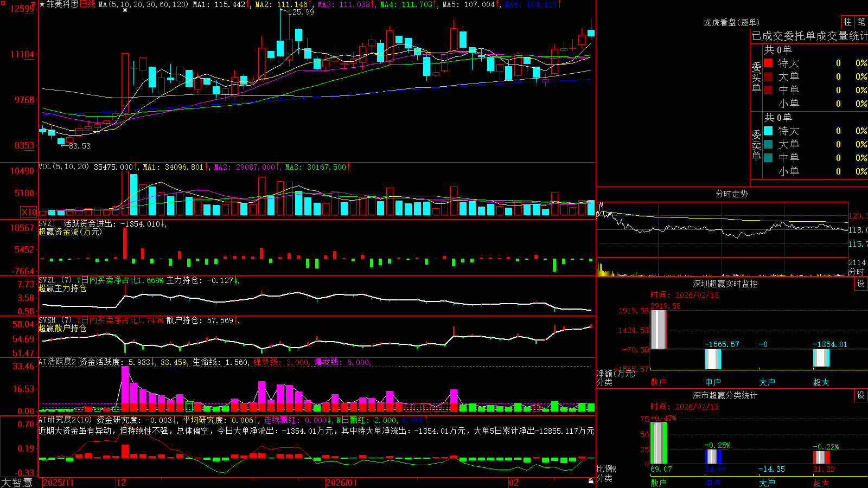This screenshot has height=488, width=868.
Task: Click the MA(5,10,20,30,60,120) indicator parameters
Action: point(143,4)
